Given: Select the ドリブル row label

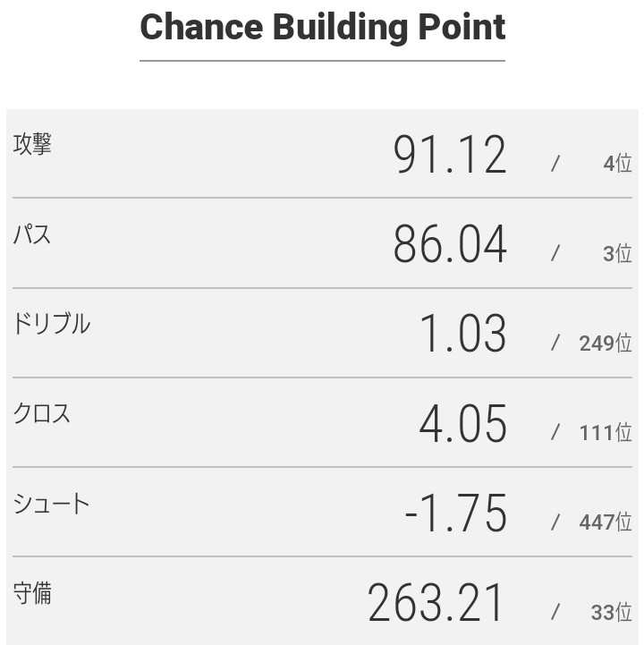Looking at the screenshot, I should click(x=52, y=324).
